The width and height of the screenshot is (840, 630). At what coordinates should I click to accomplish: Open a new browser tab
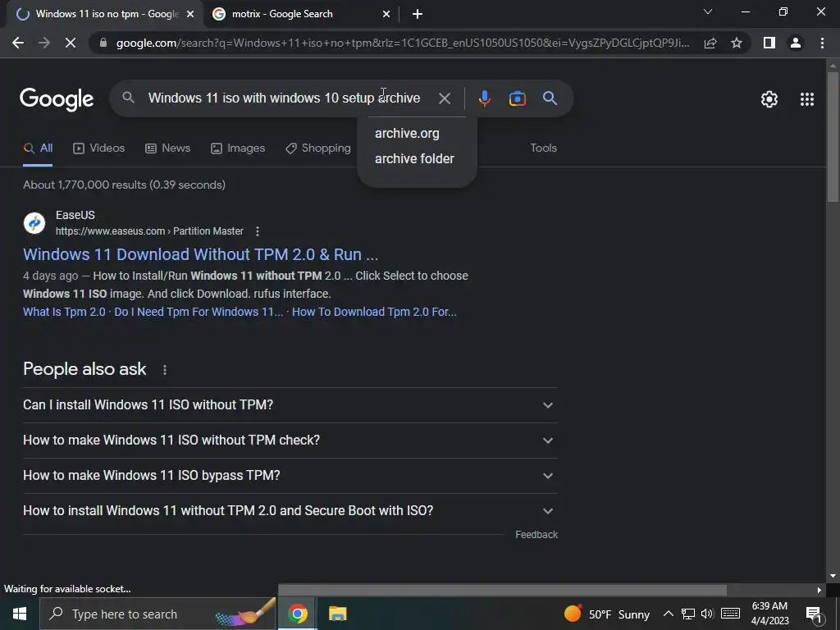point(418,14)
